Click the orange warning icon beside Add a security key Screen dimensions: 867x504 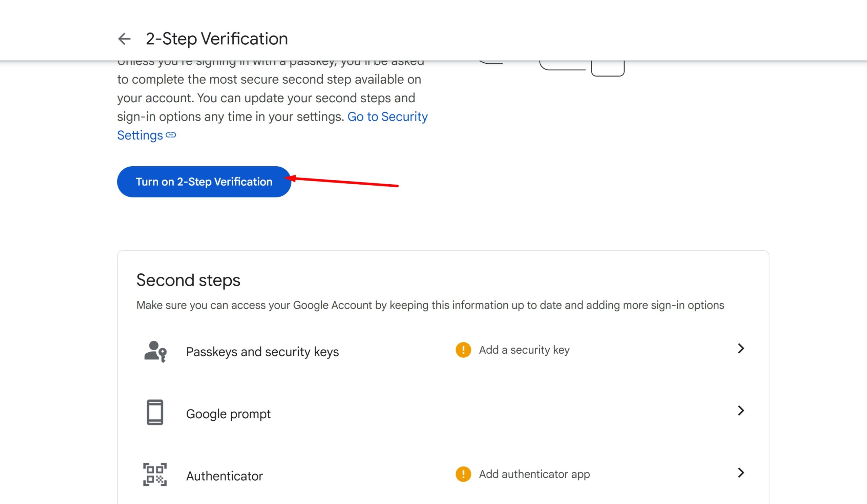[x=463, y=350]
